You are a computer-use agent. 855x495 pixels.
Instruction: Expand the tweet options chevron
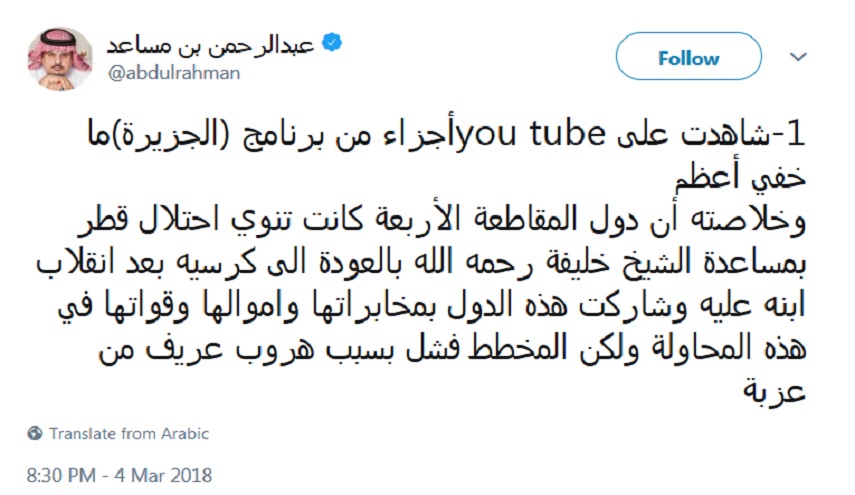[797, 58]
